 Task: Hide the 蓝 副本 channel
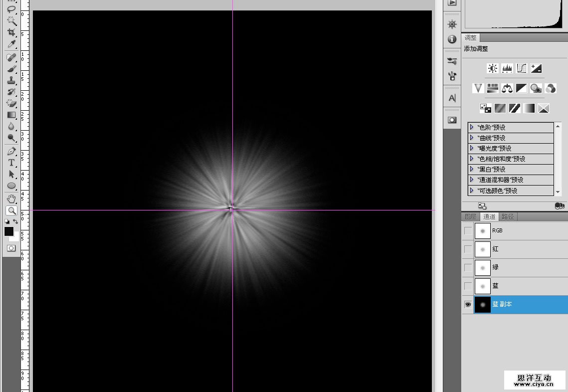pyautogui.click(x=468, y=305)
